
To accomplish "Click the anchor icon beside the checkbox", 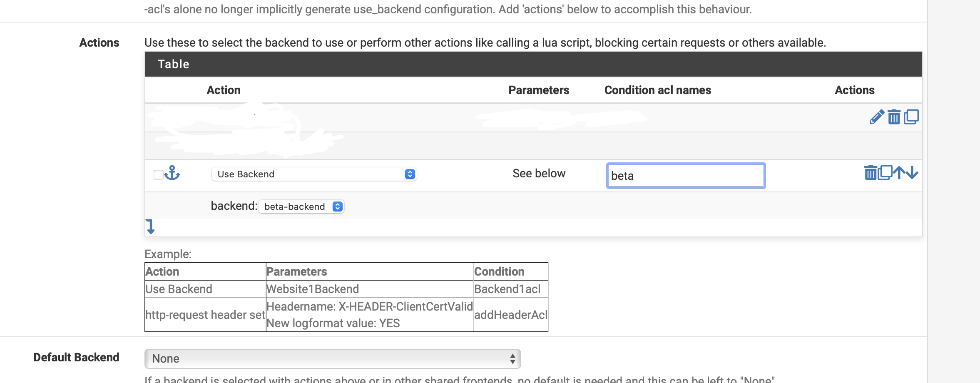I will [172, 173].
